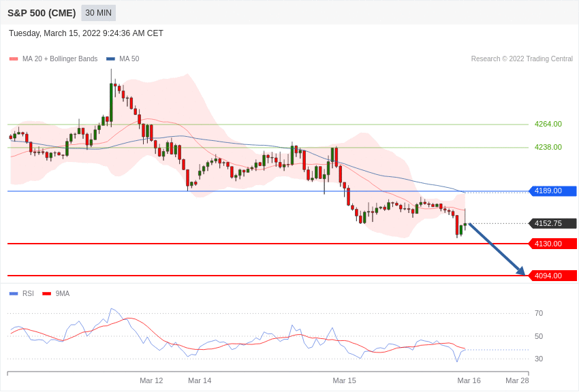Click the RSI 50 level label
This screenshot has height=392, width=579.
pos(539,336)
